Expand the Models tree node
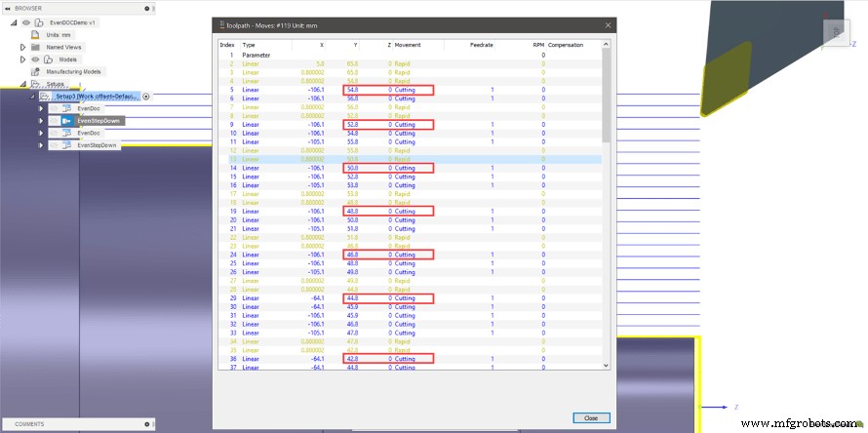The width and height of the screenshot is (868, 433). (x=22, y=59)
